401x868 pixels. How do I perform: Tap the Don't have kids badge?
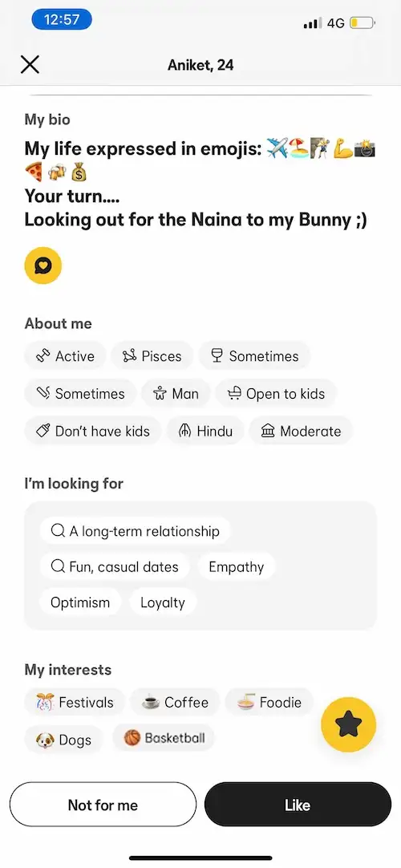[x=93, y=432]
